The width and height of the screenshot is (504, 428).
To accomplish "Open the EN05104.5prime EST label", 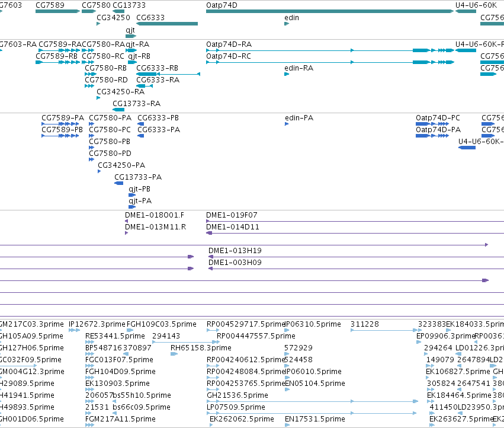I will tap(315, 384).
